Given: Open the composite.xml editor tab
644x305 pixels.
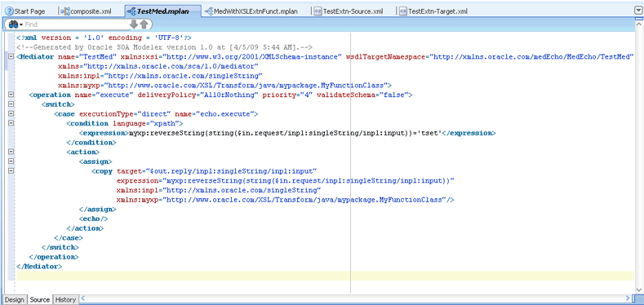Looking at the screenshot, I should click(86, 11).
